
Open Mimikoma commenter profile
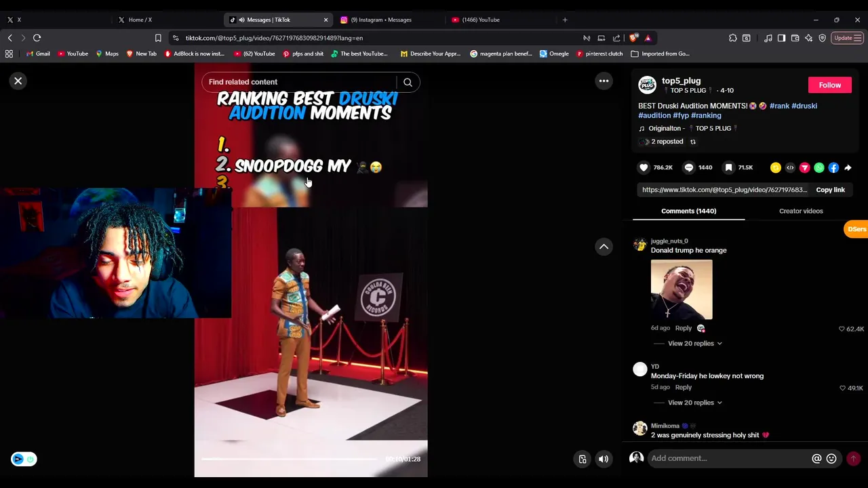[665, 426]
